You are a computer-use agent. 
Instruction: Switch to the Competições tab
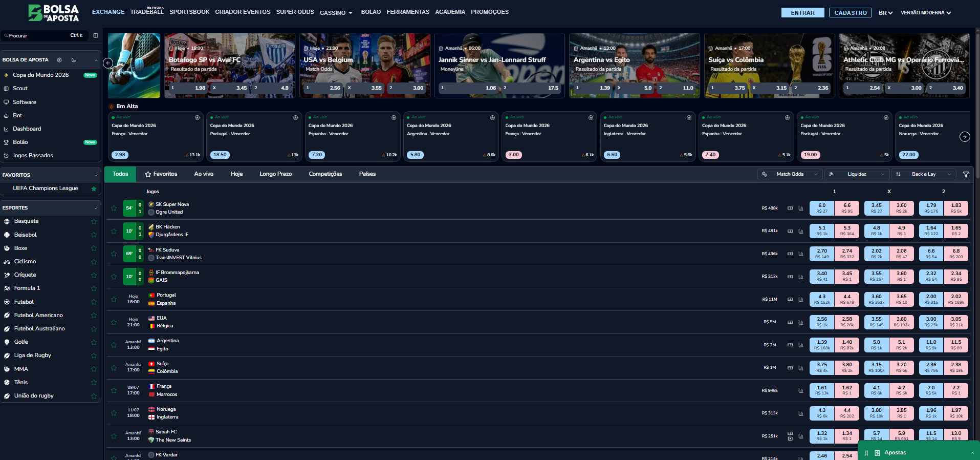(x=325, y=174)
